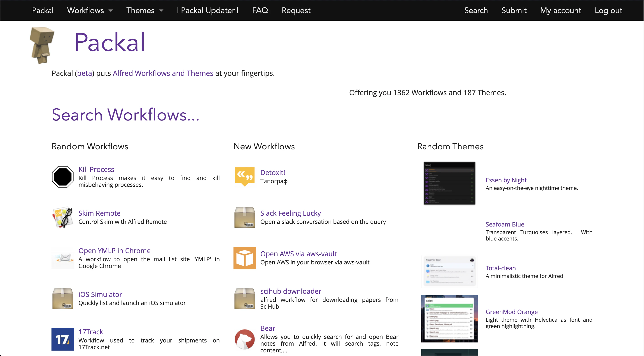Open the Open YMLP in Chrome link
Screen dimensions: 644x356
click(114, 251)
